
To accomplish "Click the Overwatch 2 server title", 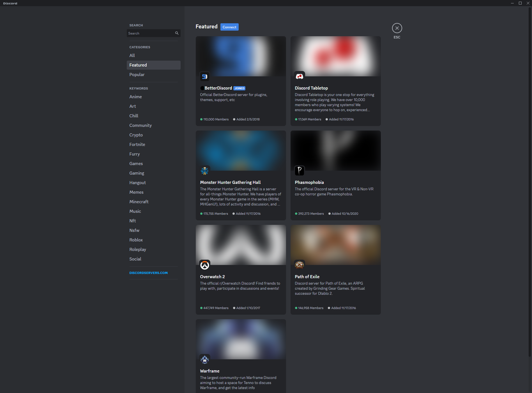I will tap(212, 277).
